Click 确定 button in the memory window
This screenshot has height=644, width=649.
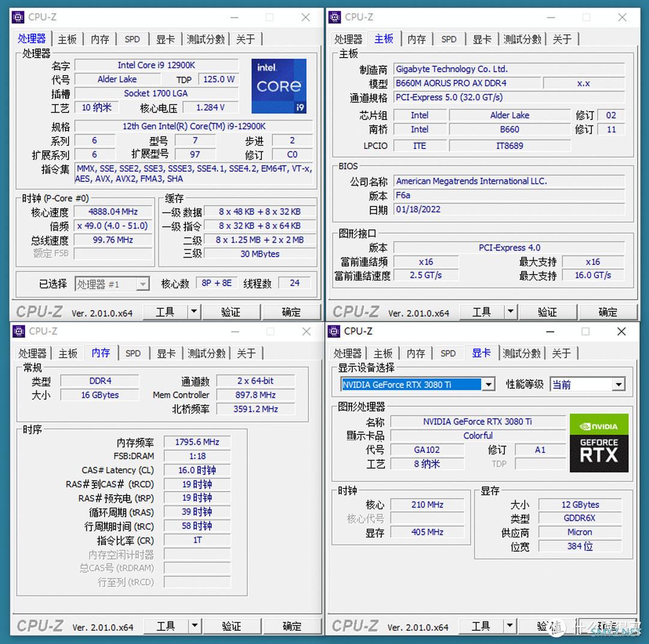click(292, 626)
